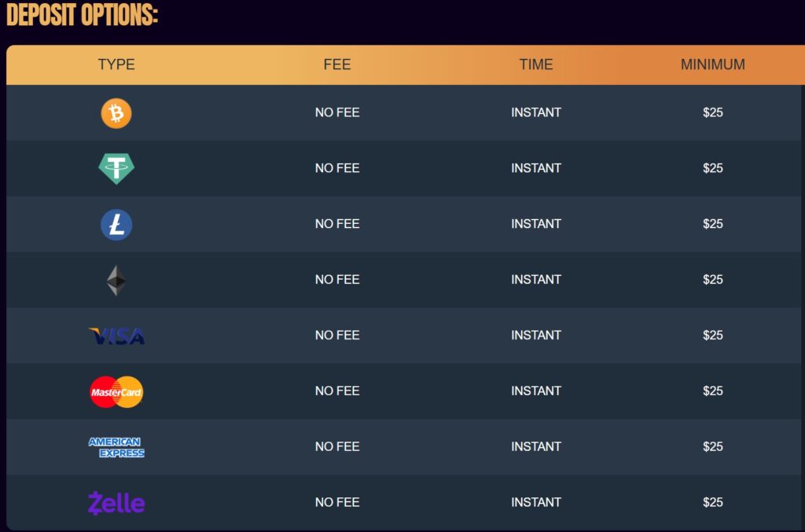Choose the Tether deposit icon
805x532 pixels.
116,168
